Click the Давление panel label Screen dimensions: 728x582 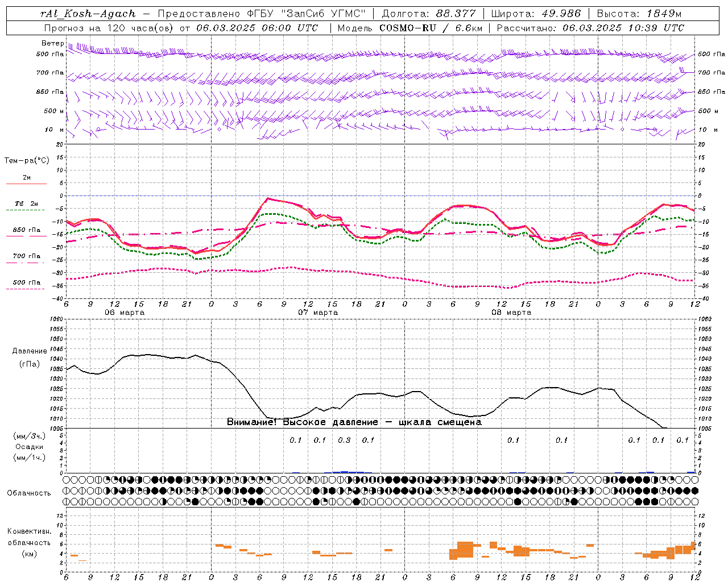tap(30, 351)
